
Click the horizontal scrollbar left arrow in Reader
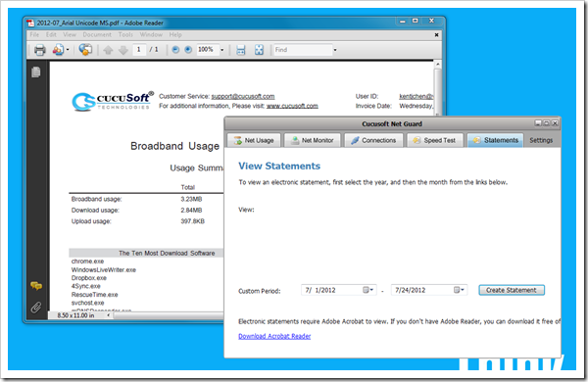[x=109, y=315]
